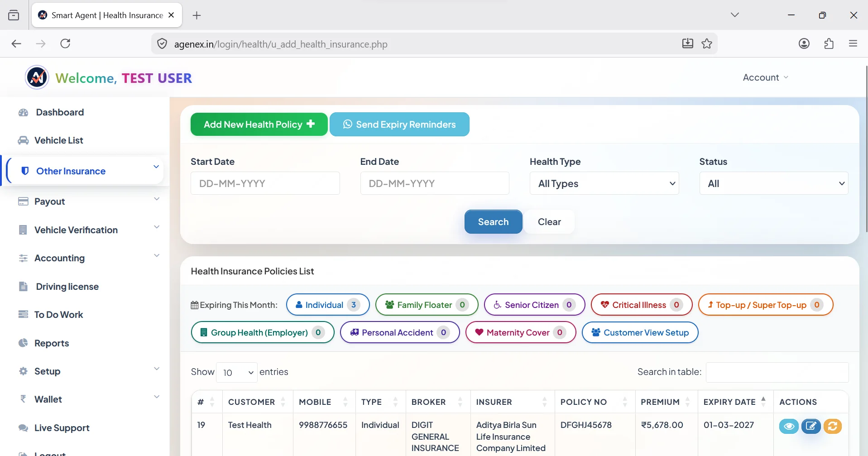Sort table by PREMIUM column
The height and width of the screenshot is (456, 868).
[x=666, y=402]
